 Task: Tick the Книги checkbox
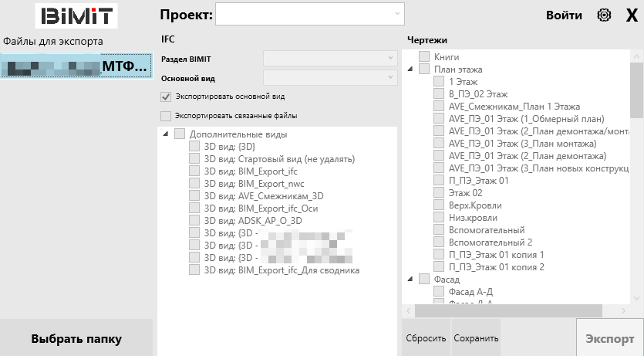point(424,57)
